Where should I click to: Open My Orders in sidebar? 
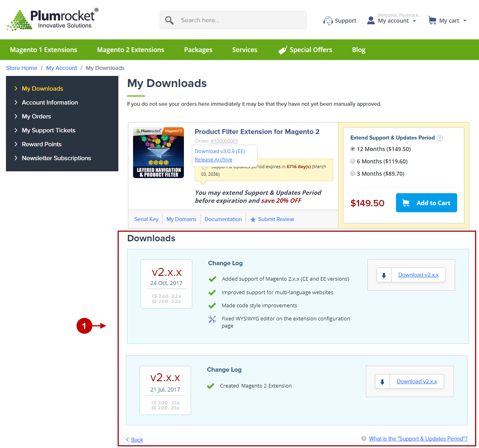pyautogui.click(x=37, y=116)
